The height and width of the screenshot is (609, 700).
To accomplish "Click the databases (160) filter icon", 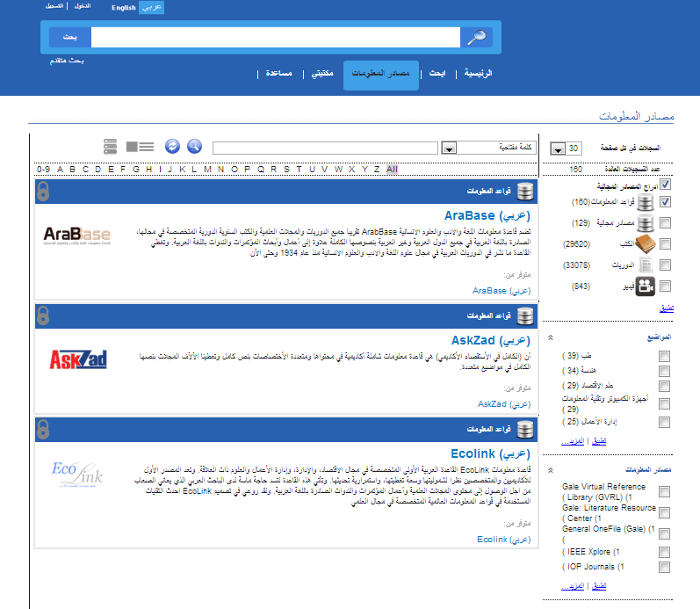I will click(645, 202).
